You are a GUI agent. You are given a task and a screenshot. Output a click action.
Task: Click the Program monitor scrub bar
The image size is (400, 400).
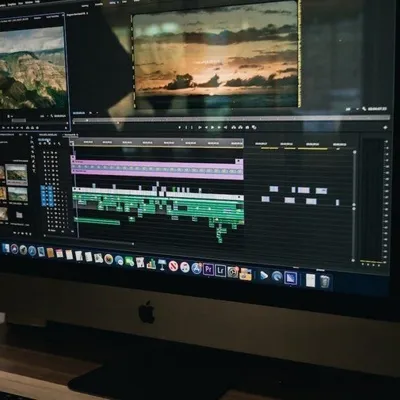tap(231, 119)
